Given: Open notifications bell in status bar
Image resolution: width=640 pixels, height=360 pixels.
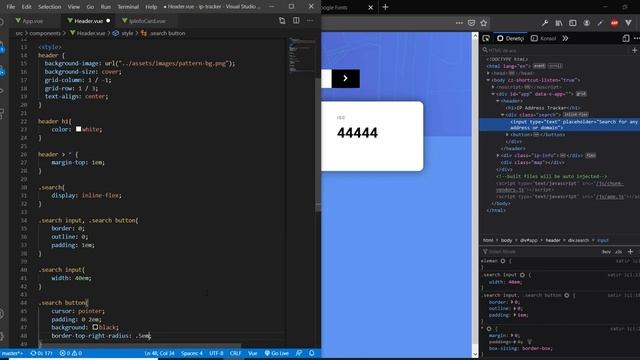Looking at the screenshot, I should pyautogui.click(x=311, y=353).
